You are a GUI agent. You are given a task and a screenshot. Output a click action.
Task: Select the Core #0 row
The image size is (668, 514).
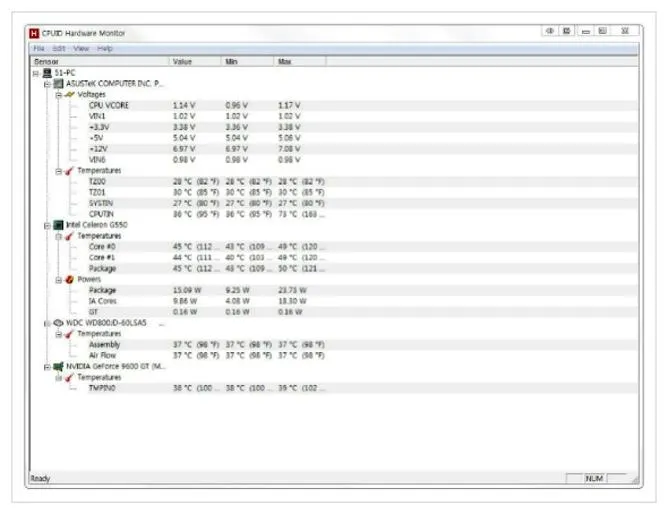(x=362, y=247)
